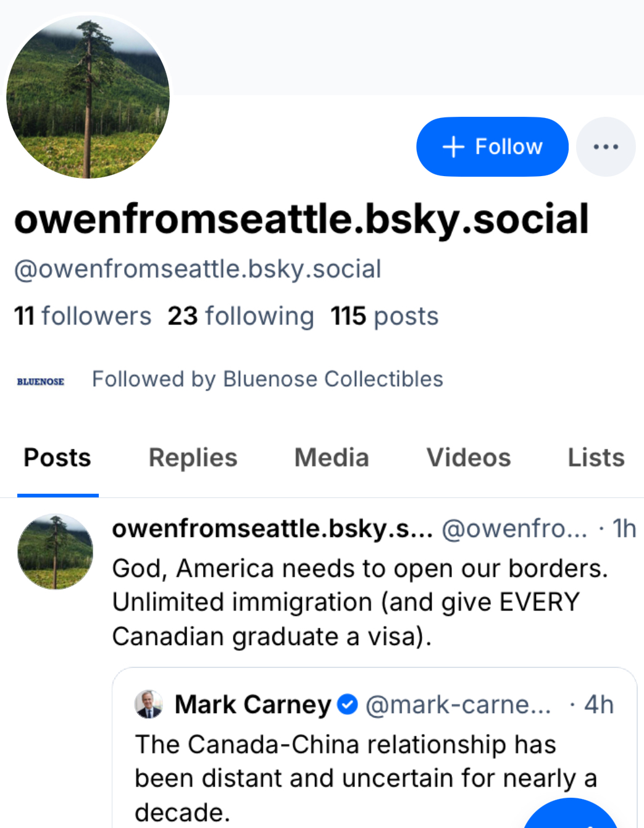Click the three-dot more options button
The image size is (644, 828).
coord(605,147)
